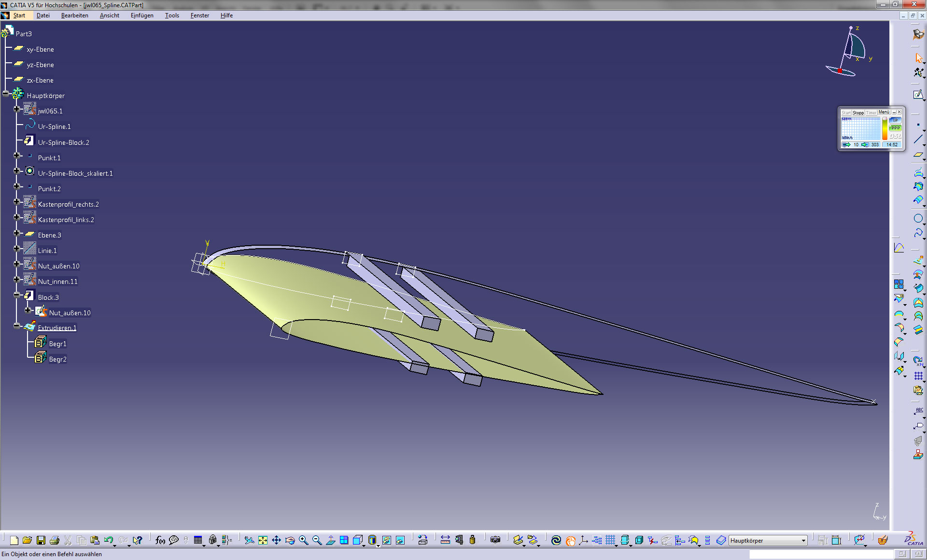Image resolution: width=927 pixels, height=560 pixels.
Task: Click the New document icon
Action: point(14,540)
